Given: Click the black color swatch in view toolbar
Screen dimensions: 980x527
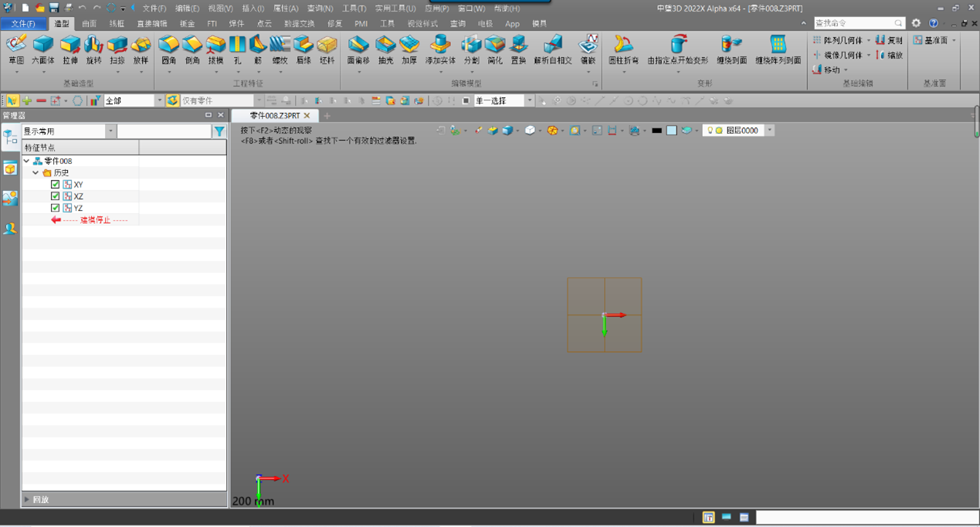Looking at the screenshot, I should 656,131.
